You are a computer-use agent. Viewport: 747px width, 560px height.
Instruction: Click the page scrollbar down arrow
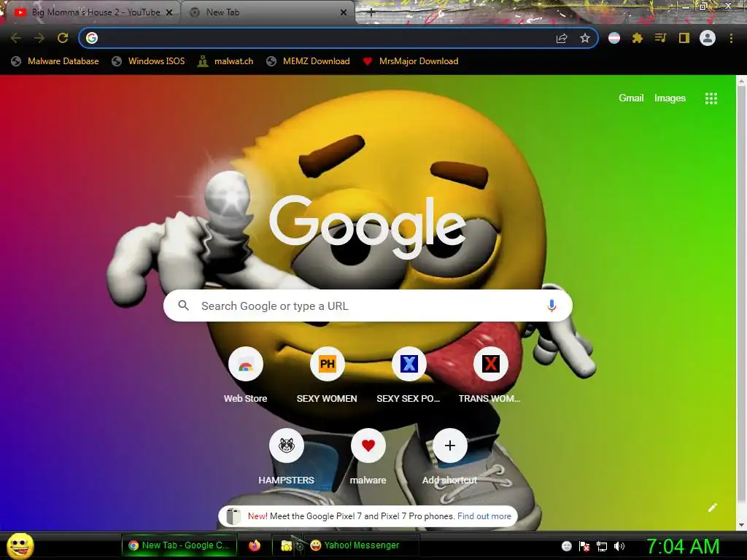pyautogui.click(x=741, y=525)
